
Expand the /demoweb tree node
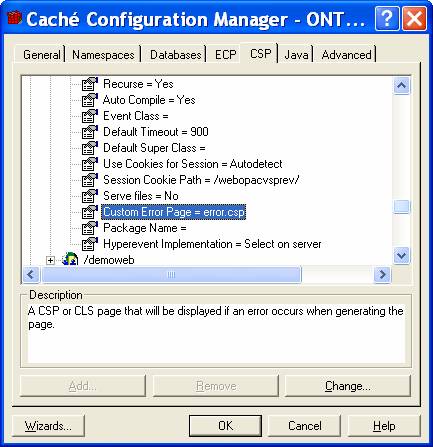50,260
